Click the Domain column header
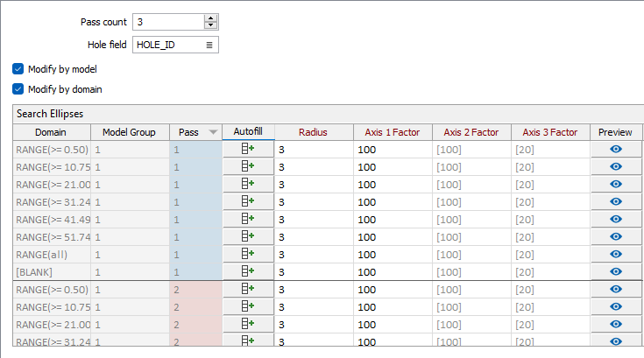 52,132
